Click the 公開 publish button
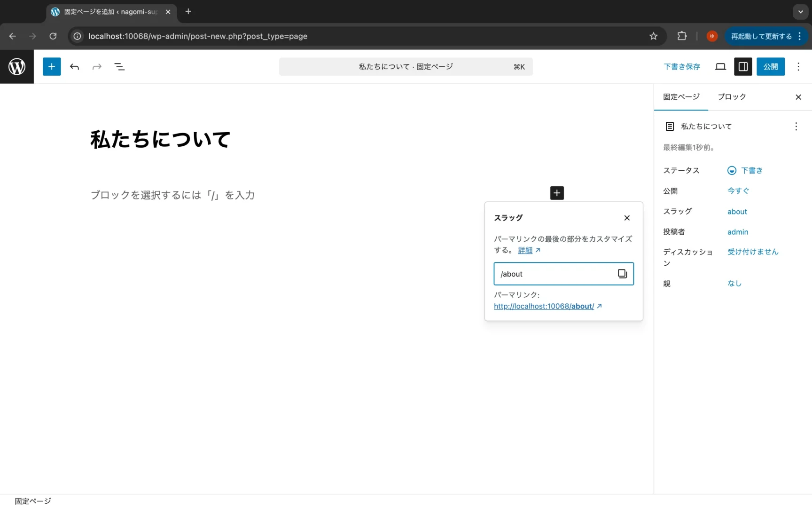Viewport: 812px width, 508px height. 770,67
